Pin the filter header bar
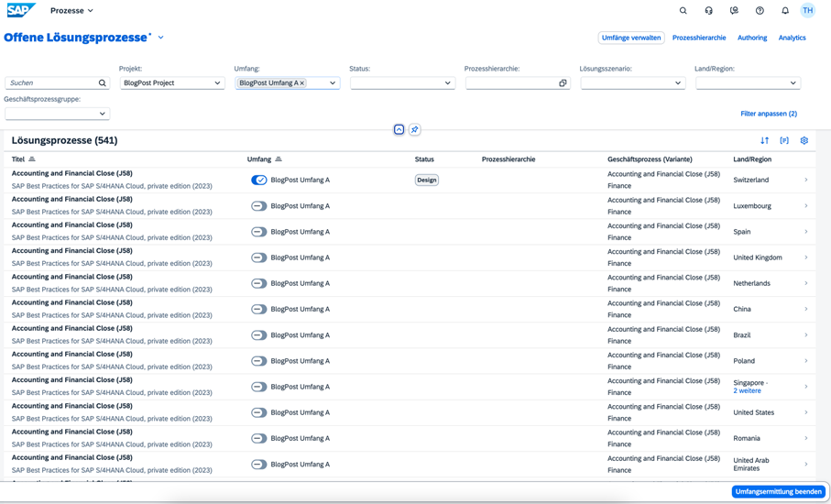 tap(415, 130)
